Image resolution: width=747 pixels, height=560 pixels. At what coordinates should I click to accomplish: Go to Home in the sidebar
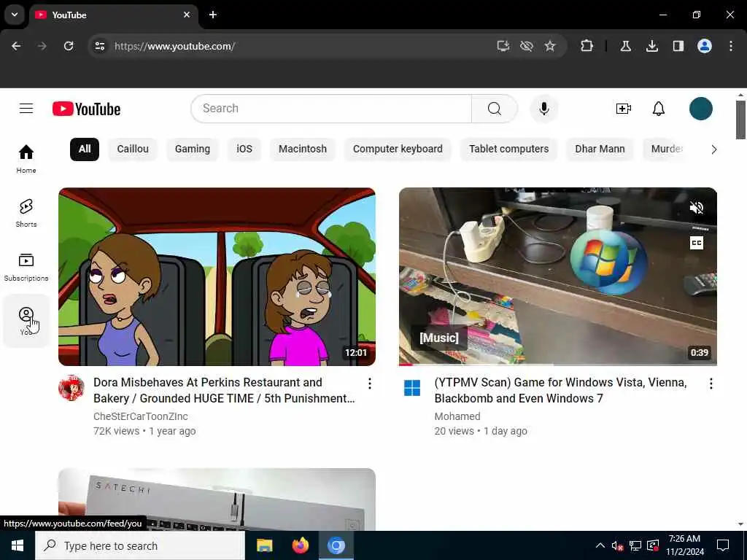tap(26, 159)
